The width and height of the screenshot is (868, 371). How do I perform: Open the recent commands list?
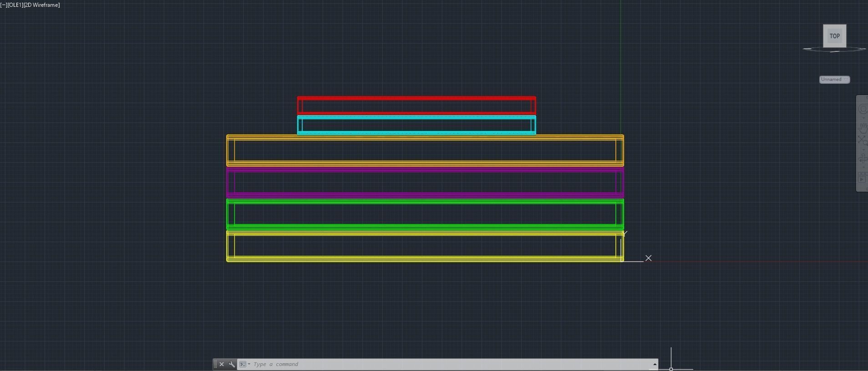coord(245,364)
